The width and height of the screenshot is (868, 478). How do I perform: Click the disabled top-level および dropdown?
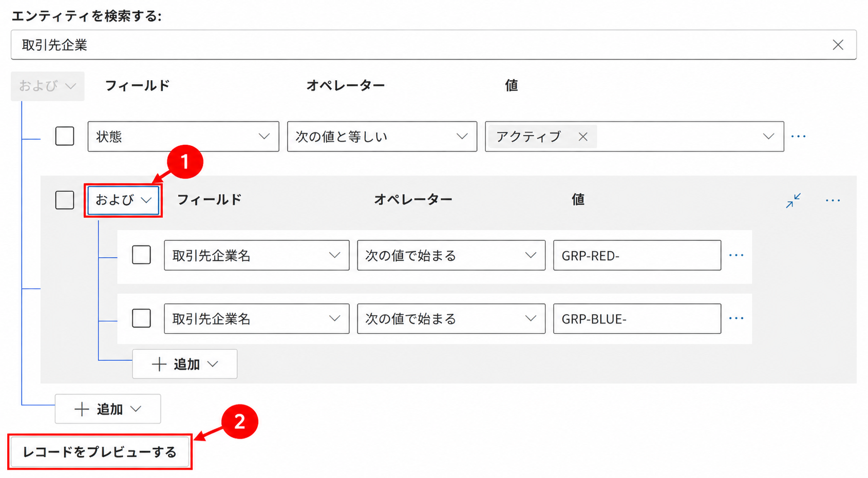[x=48, y=86]
